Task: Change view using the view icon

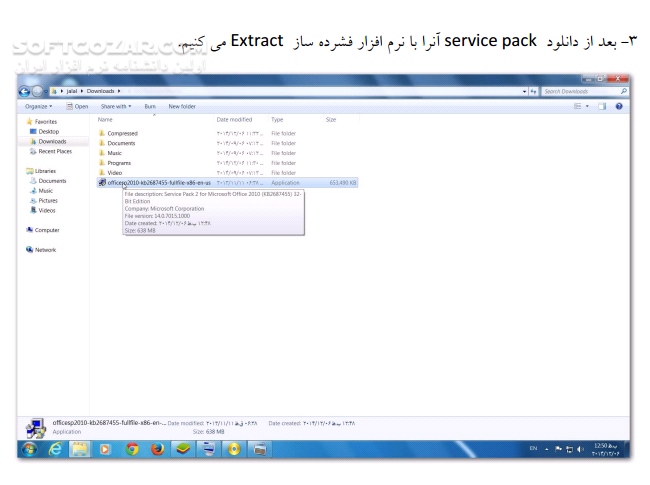Action: pos(577,107)
